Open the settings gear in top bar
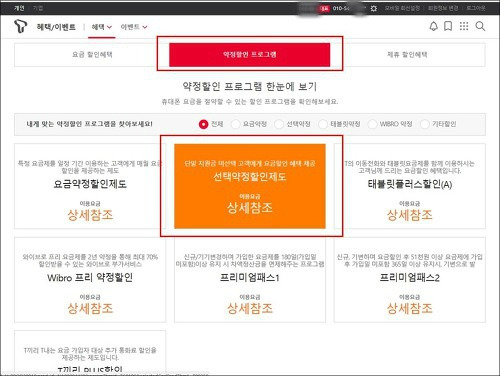This screenshot has height=376, width=500. point(374,8)
